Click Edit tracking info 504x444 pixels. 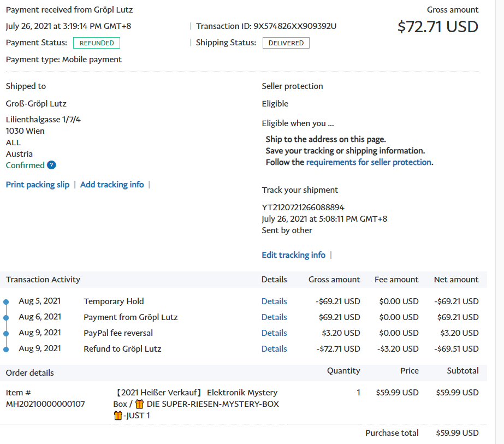[293, 255]
